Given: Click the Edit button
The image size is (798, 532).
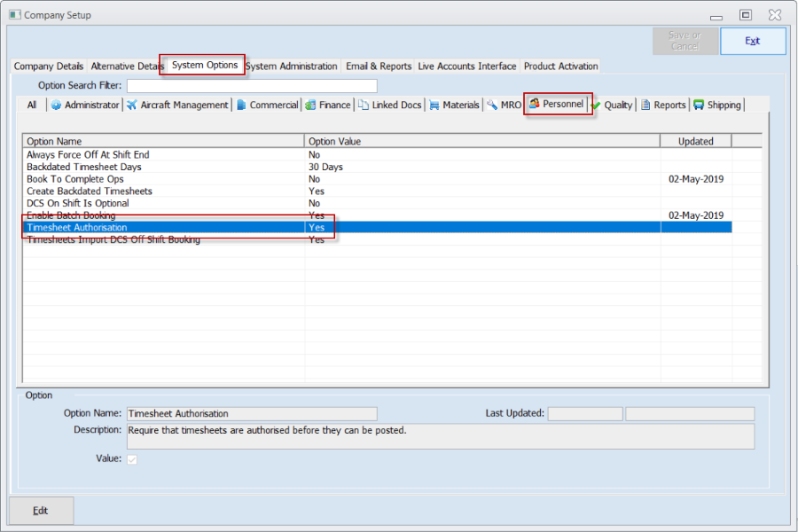Looking at the screenshot, I should (x=41, y=511).
